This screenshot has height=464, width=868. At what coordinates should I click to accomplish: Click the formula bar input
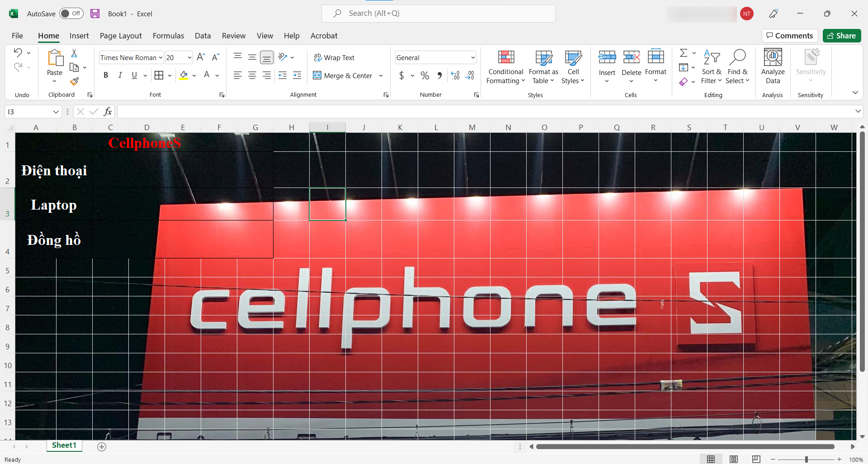click(x=485, y=112)
